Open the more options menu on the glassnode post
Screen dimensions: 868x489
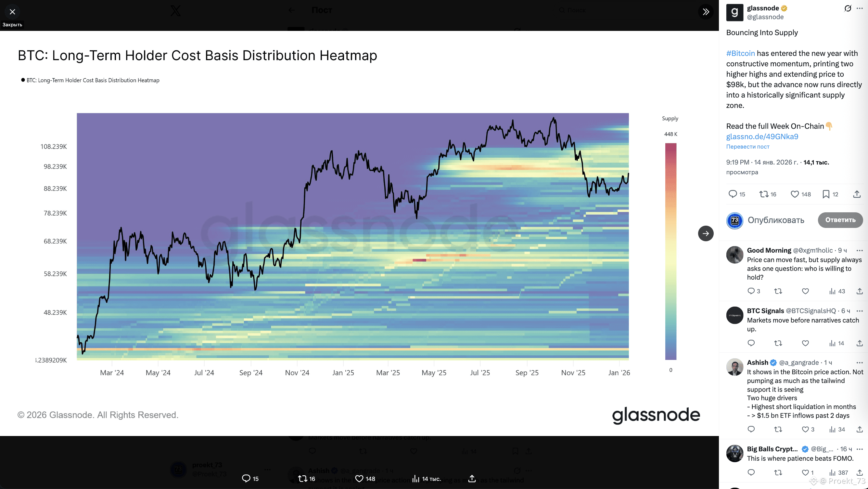tap(860, 8)
